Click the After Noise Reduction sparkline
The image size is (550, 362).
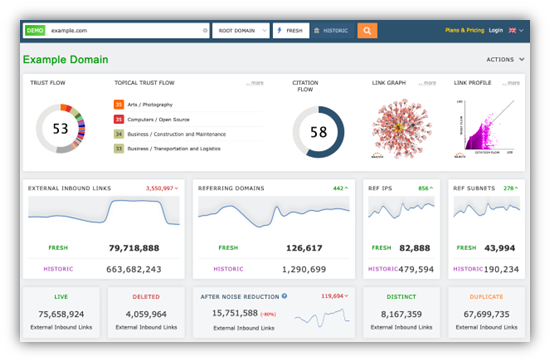point(322,317)
